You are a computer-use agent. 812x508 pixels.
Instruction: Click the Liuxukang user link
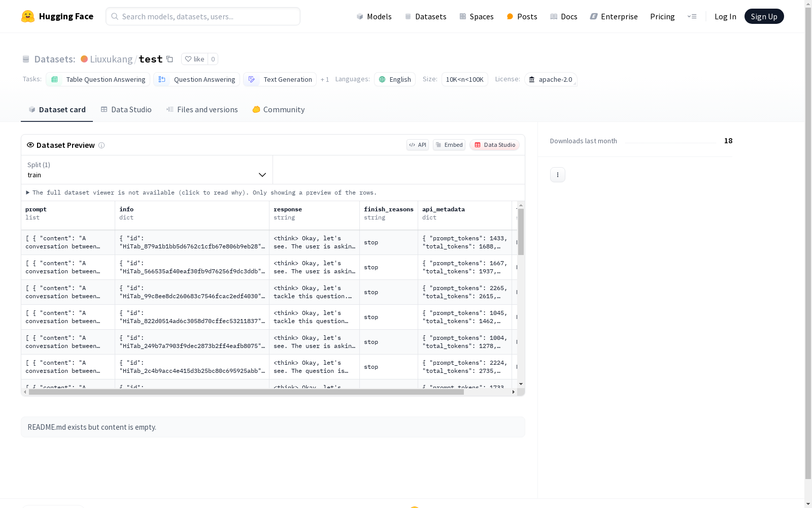pyautogui.click(x=111, y=59)
